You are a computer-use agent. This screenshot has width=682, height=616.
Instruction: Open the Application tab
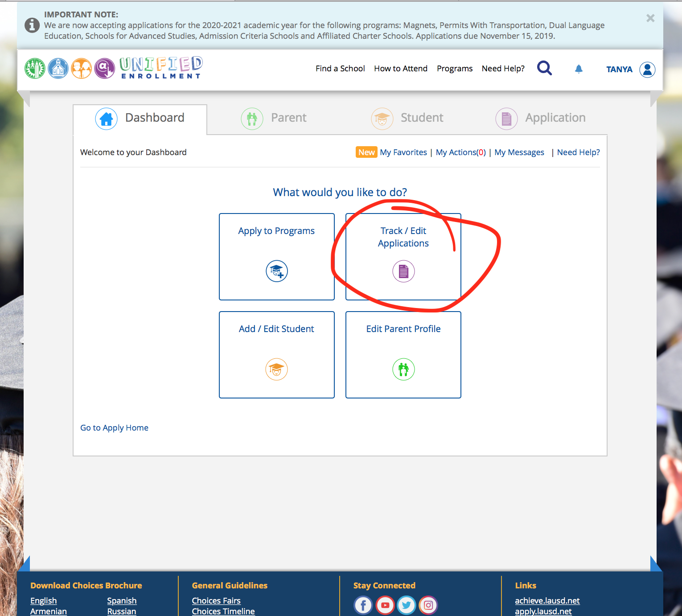click(541, 118)
